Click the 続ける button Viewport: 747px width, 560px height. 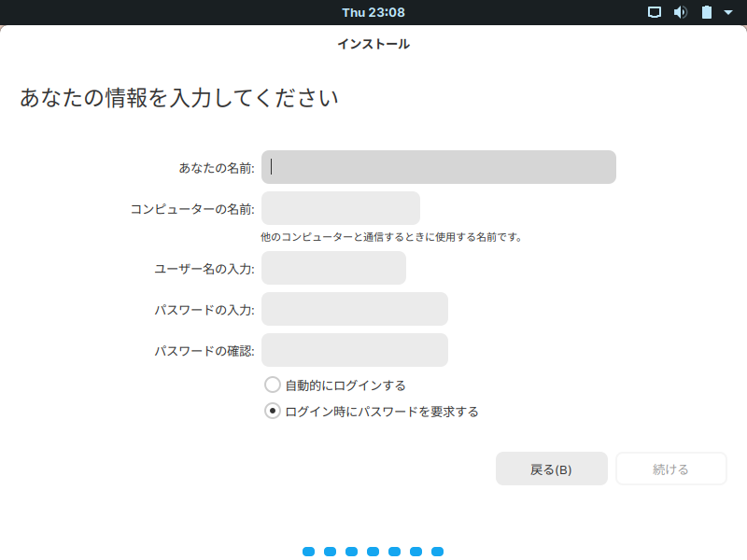[x=671, y=469]
